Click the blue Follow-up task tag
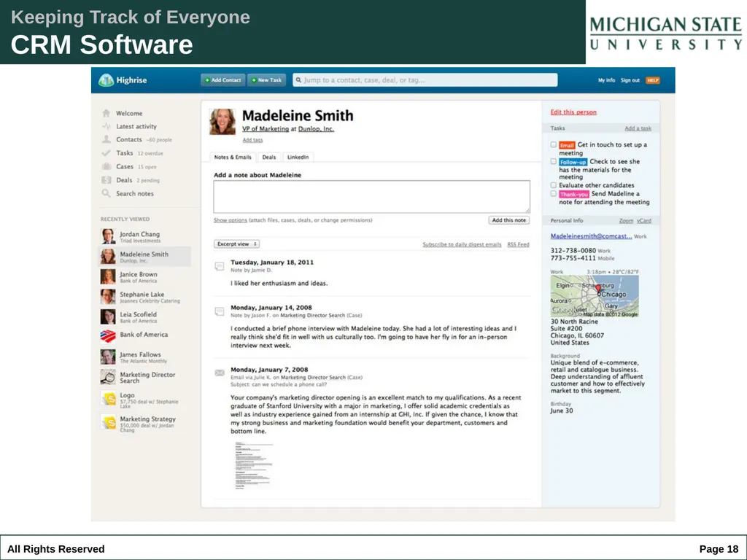Screen dimensions: 747x560 pos(573,162)
